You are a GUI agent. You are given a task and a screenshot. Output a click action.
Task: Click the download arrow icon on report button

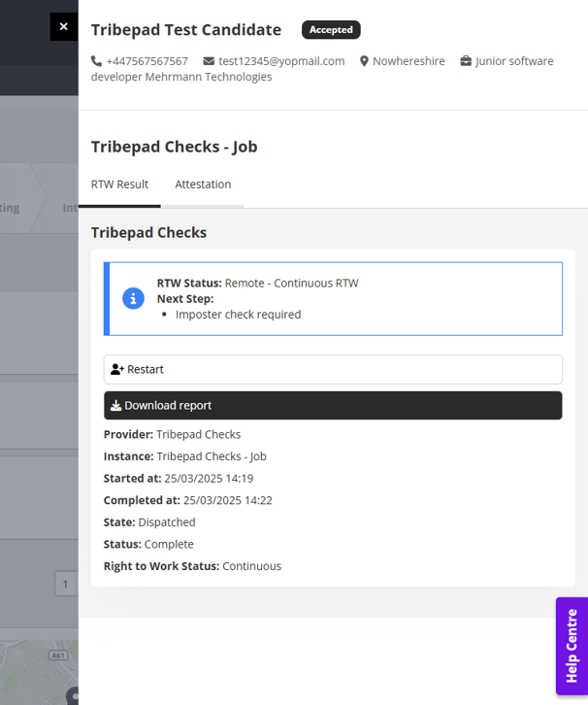click(x=116, y=406)
